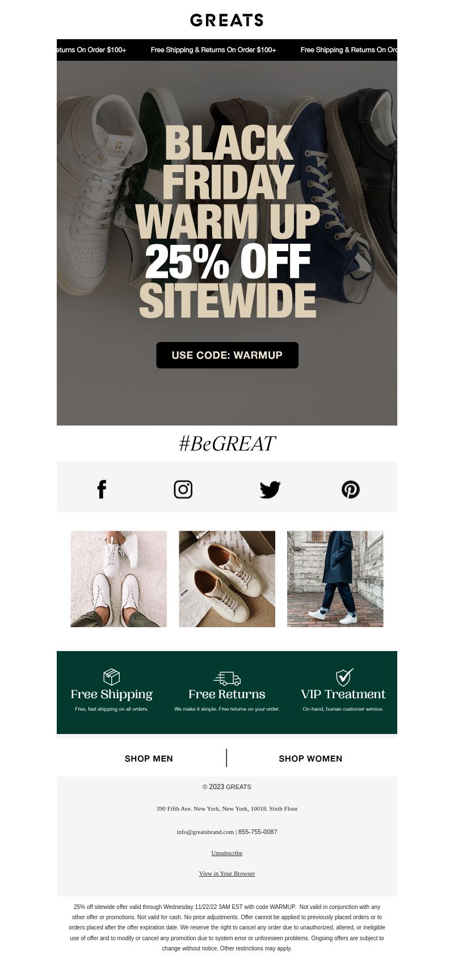The image size is (454, 980).
Task: Click the USE CODE: WARMUP button
Action: click(227, 355)
